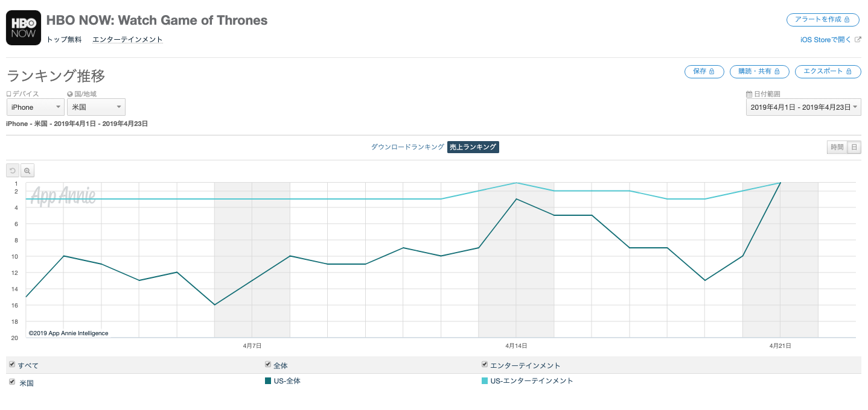Open the date range dropdown
This screenshot has width=868, height=410.
[803, 107]
